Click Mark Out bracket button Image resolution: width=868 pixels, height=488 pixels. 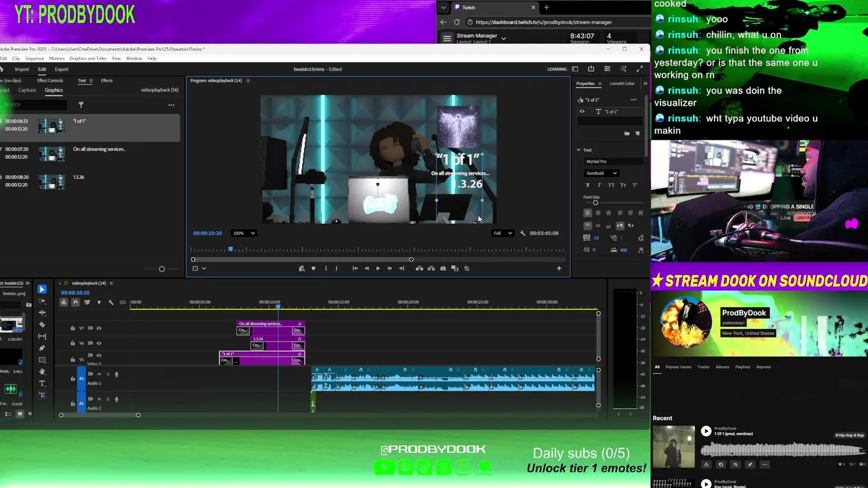pos(336,268)
